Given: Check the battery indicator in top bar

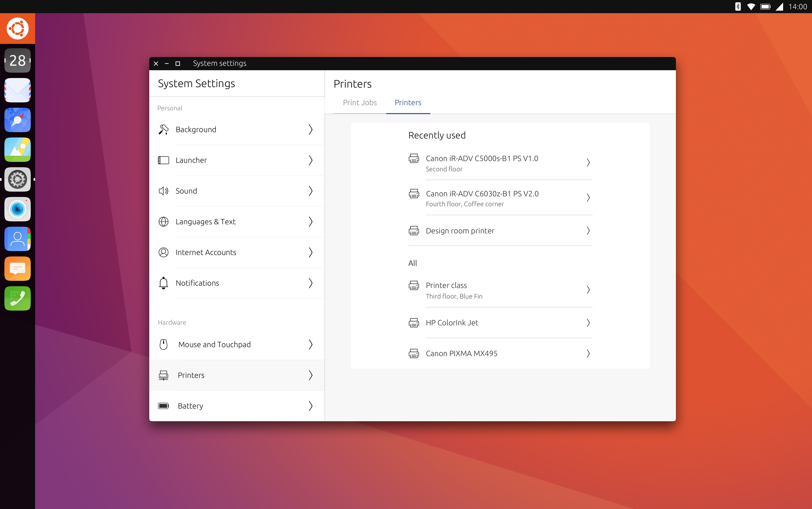Looking at the screenshot, I should click(x=765, y=7).
